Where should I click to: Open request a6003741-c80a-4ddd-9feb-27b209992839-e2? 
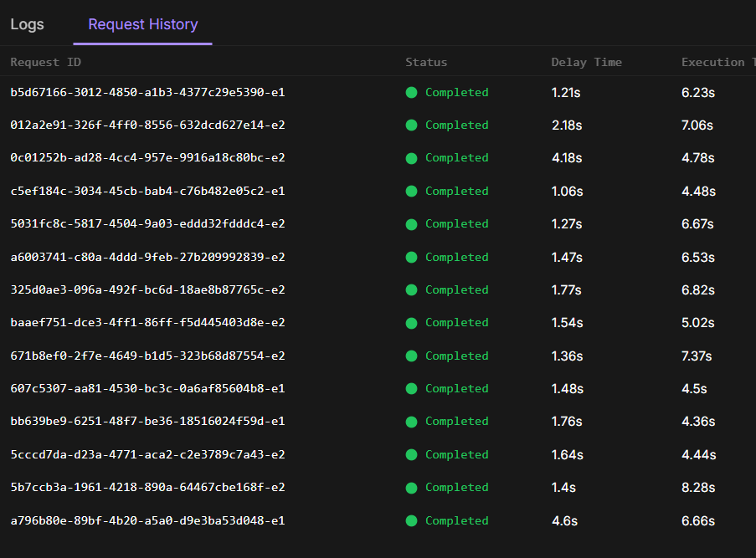pyautogui.click(x=147, y=258)
